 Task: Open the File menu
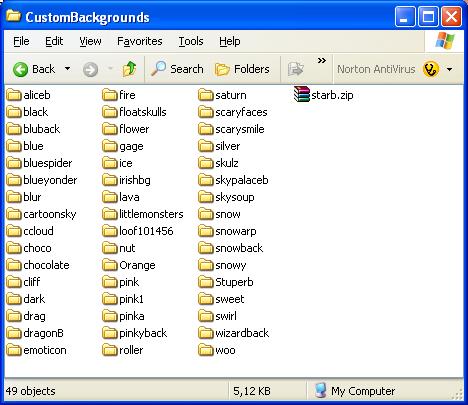[21, 41]
